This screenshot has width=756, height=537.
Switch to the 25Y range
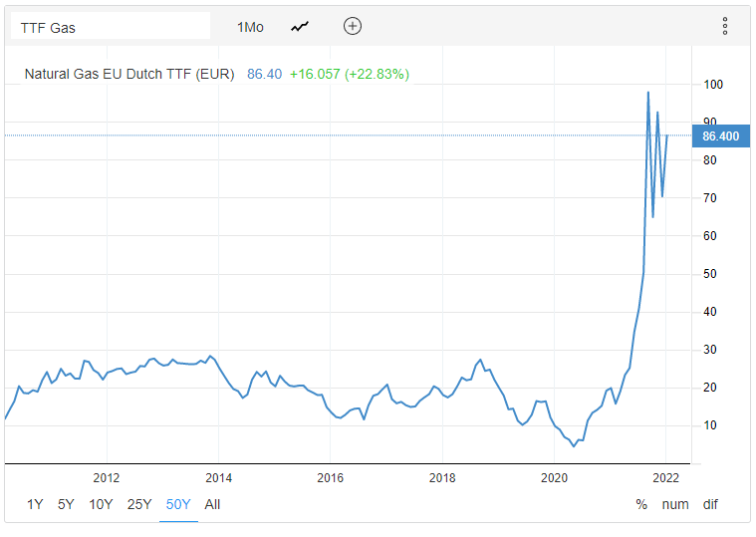(139, 504)
